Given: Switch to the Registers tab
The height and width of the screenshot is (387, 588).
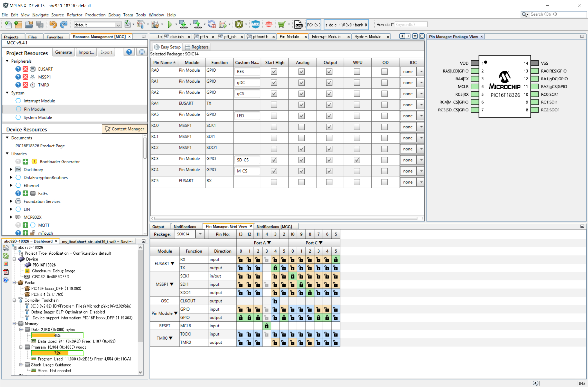Looking at the screenshot, I should tap(197, 47).
